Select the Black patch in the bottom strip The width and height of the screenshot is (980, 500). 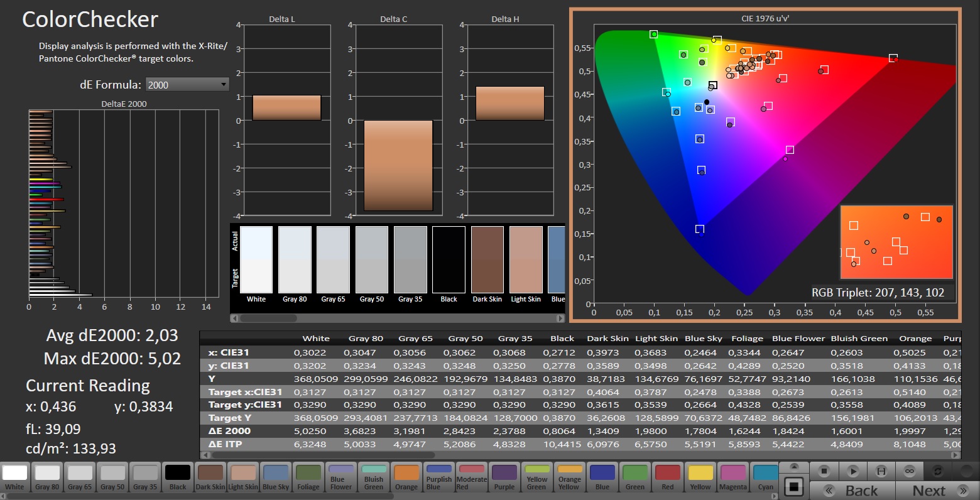pos(178,477)
